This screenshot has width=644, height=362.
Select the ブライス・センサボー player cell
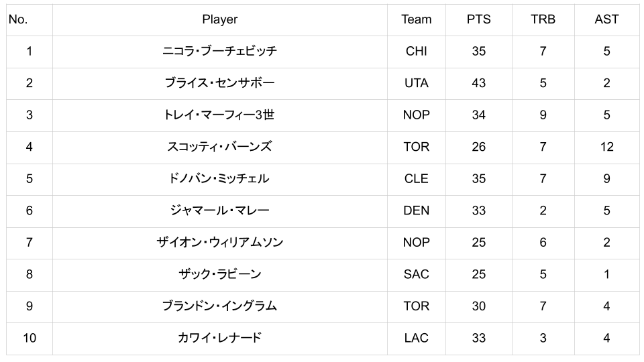pos(220,83)
